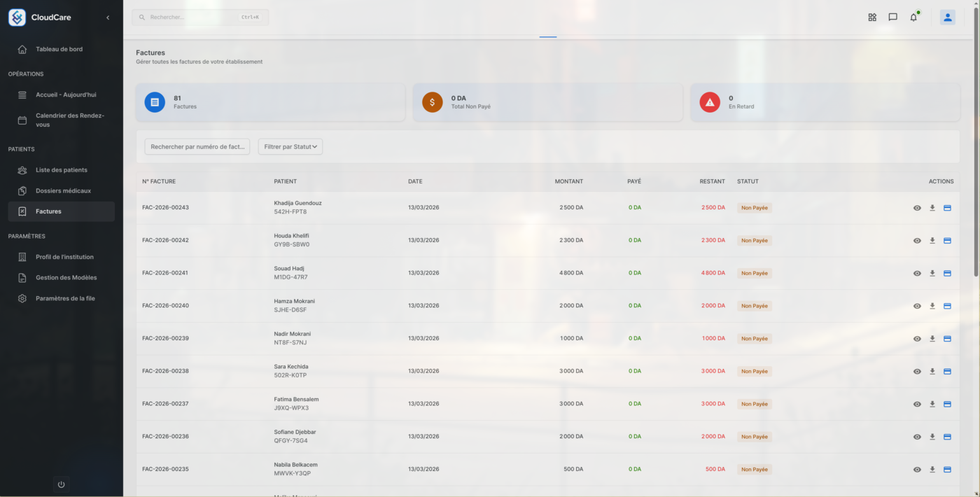
Task: Open Dossiers médicaux page
Action: [63, 190]
